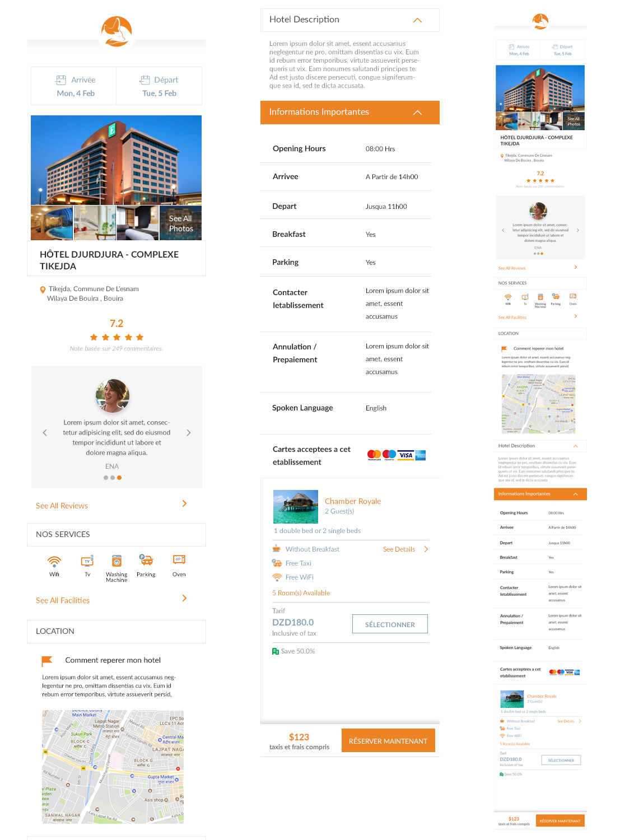The height and width of the screenshot is (840, 634).
Task: Open the See All Photos overlay thumbnail
Action: point(181,223)
